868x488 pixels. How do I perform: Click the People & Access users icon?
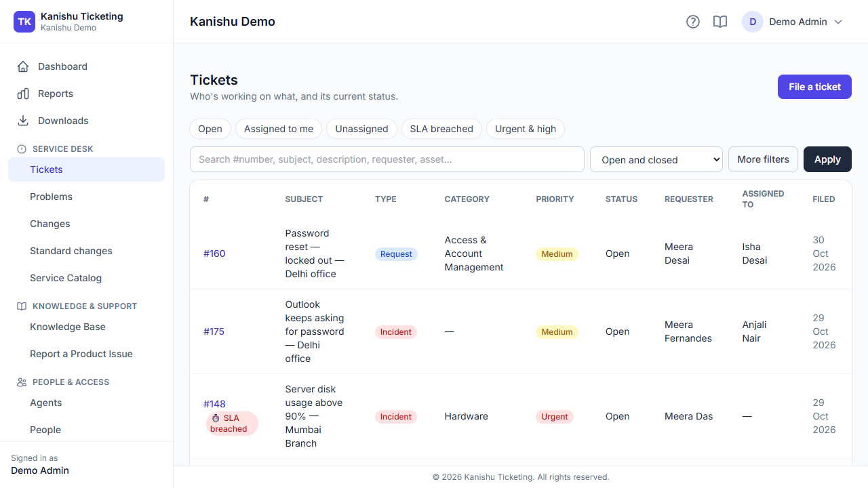(22, 382)
